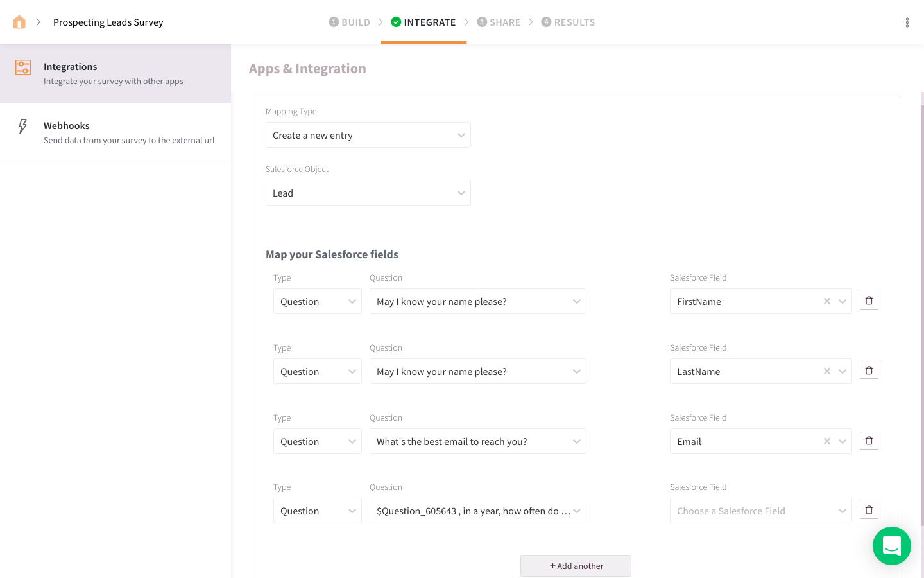Clear the LastName Salesforce field selection
924x578 pixels.
click(x=826, y=371)
